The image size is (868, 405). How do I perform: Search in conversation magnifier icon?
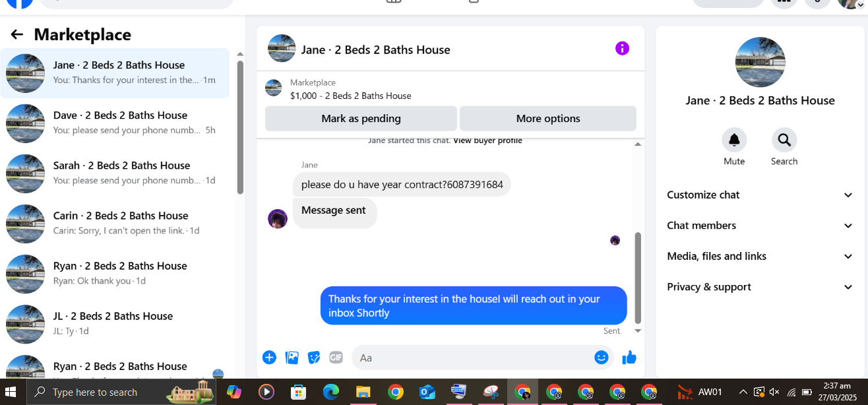click(784, 140)
